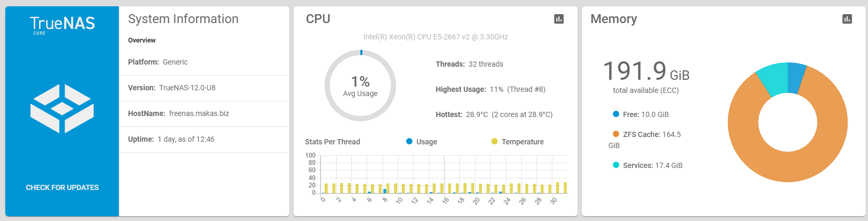The image size is (868, 221).
Task: Click the TrueNAS cube emblem icon
Action: [62, 108]
